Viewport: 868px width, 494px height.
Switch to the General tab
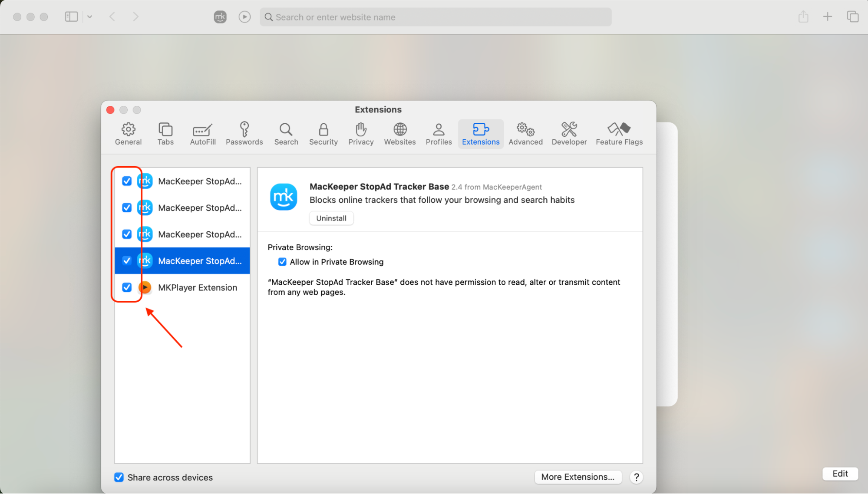point(128,134)
